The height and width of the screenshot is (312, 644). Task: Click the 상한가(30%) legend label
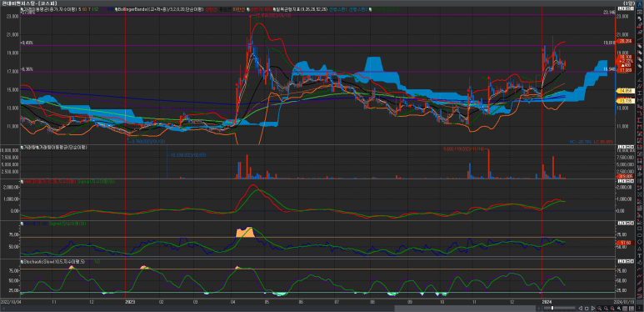click(262, 9)
